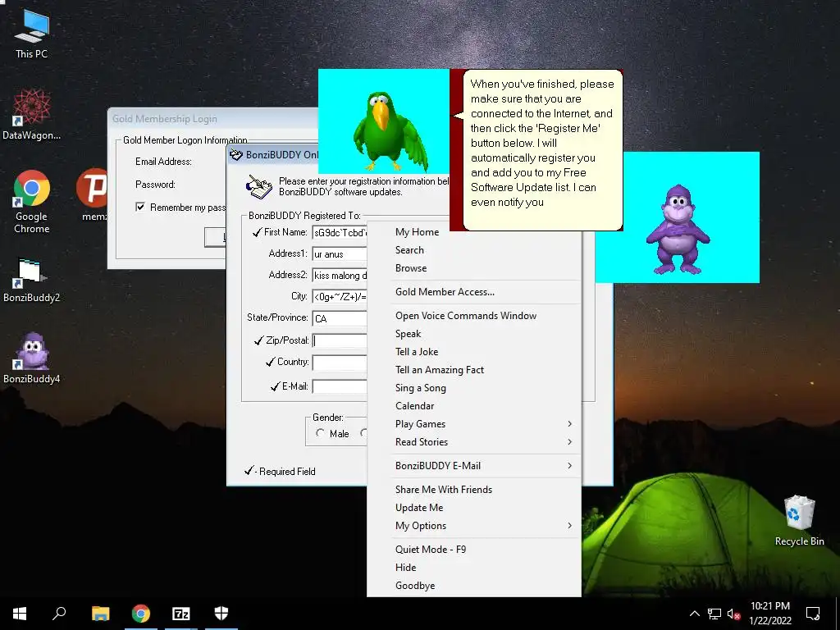Open the taskbar search magnifier
The image size is (840, 630).
pyautogui.click(x=59, y=614)
